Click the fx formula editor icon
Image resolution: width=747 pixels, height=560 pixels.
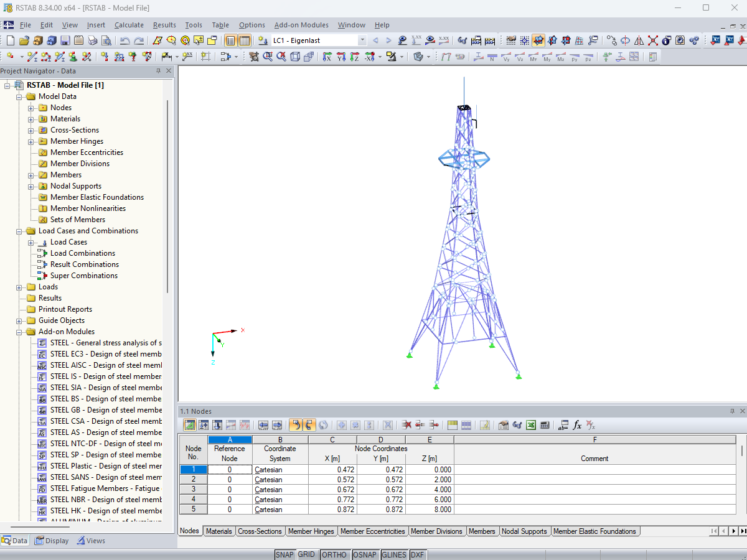578,425
